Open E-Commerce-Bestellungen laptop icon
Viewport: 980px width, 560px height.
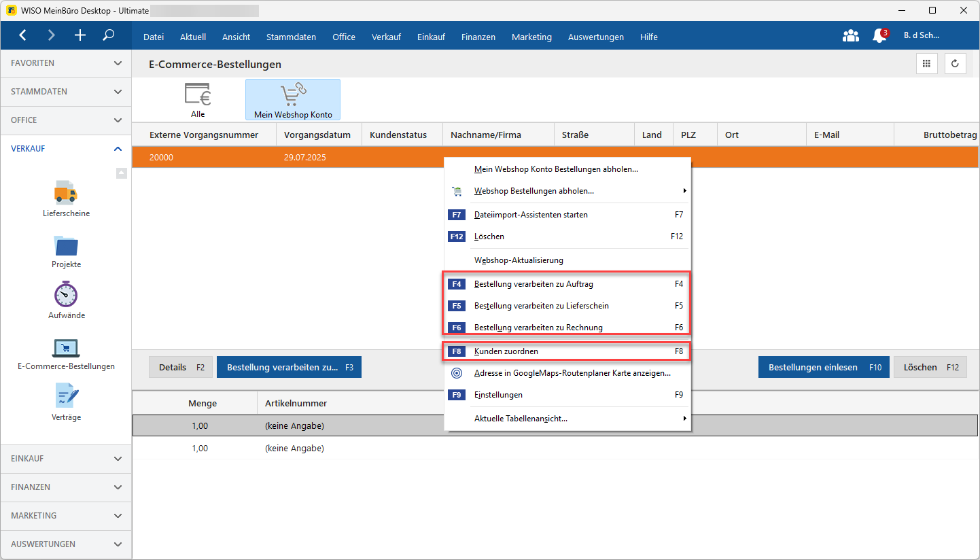(66, 348)
